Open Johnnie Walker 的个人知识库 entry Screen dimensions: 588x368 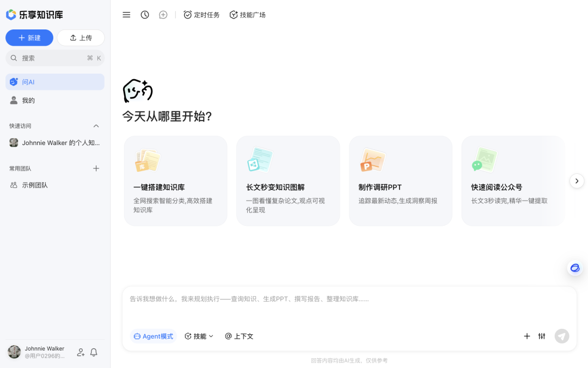pyautogui.click(x=55, y=143)
